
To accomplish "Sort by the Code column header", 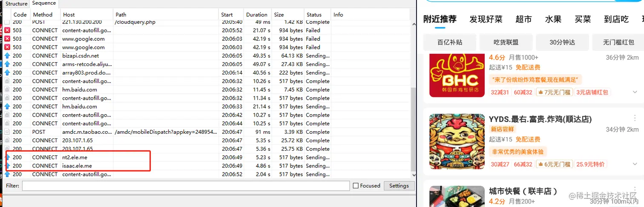I will coord(20,14).
